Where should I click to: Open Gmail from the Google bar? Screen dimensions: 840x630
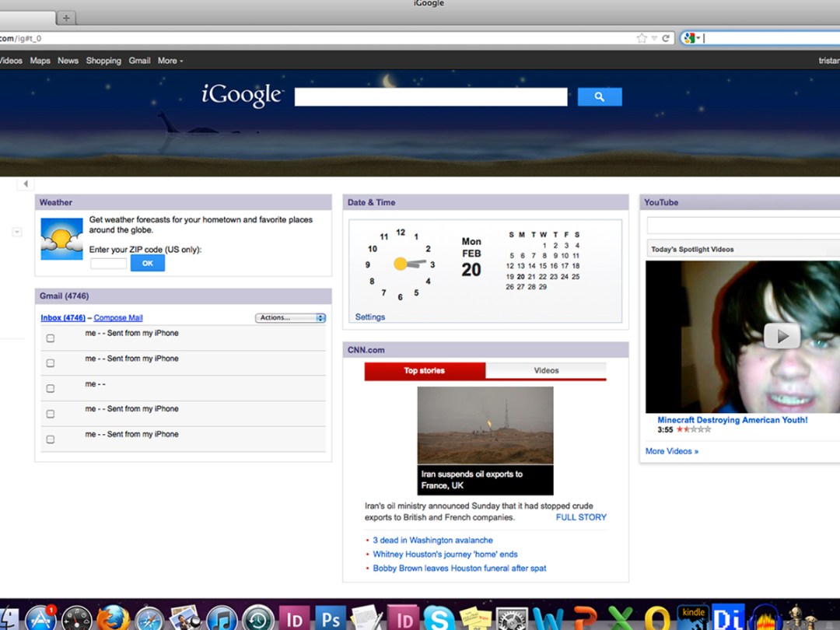[x=139, y=61]
